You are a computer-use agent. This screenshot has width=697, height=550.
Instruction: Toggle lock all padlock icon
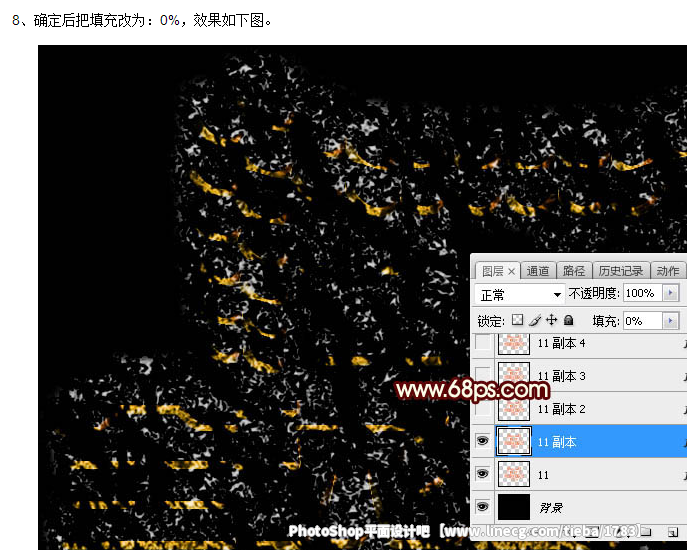568,320
